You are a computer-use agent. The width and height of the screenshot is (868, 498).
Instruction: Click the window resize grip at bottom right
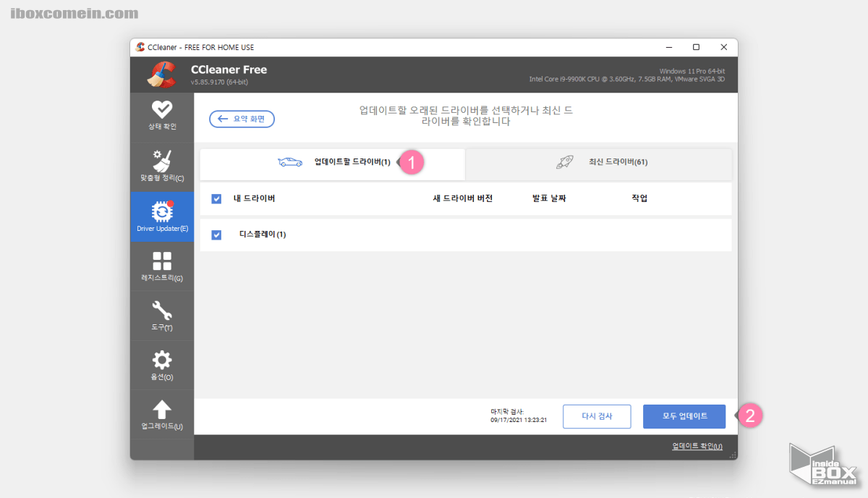click(733, 455)
